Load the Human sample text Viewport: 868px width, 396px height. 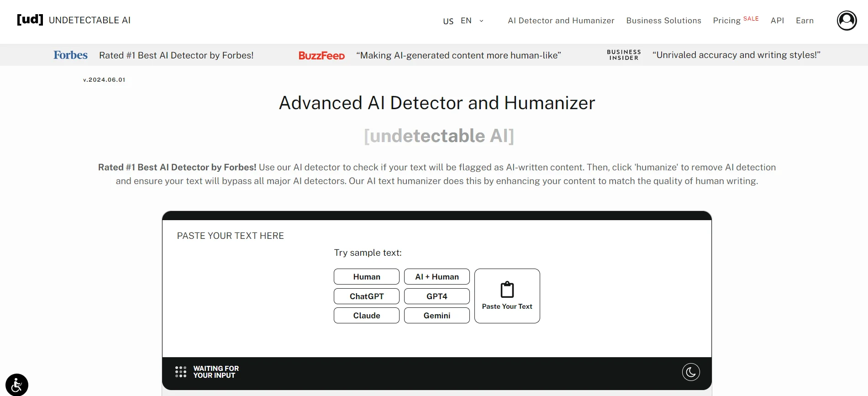tap(367, 277)
